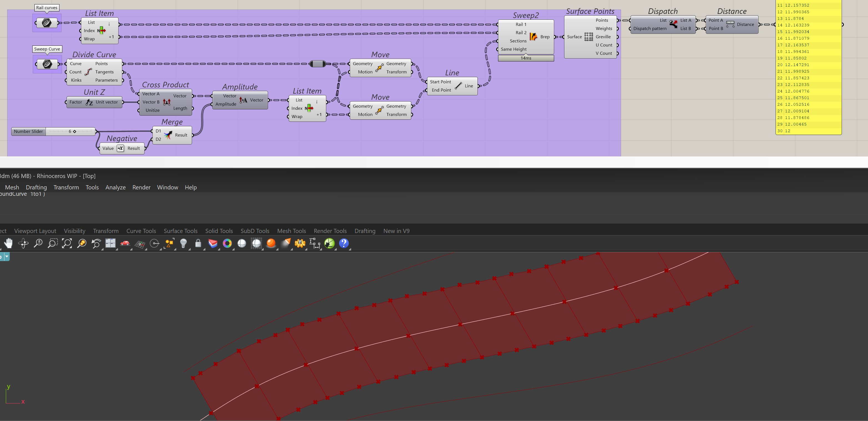Click the Rail curves parameter node
The image size is (868, 421).
tap(47, 23)
